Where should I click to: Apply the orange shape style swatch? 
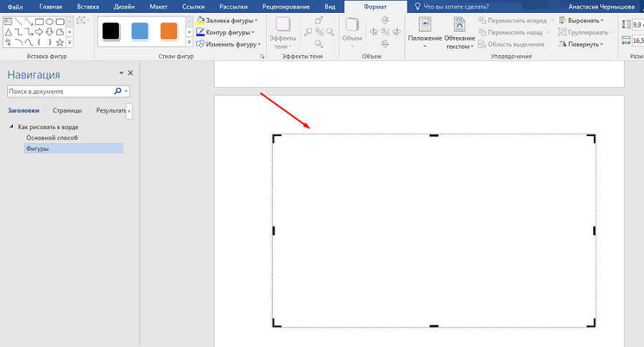click(169, 31)
